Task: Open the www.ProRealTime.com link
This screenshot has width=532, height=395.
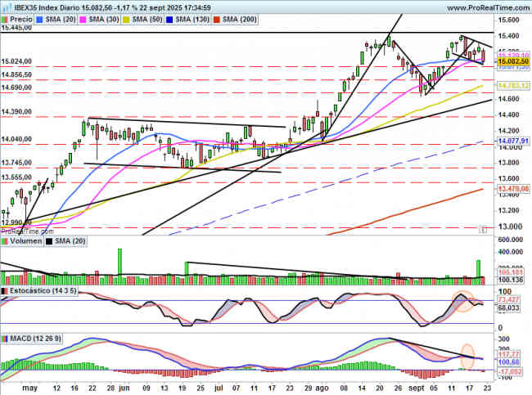Action: (489, 7)
